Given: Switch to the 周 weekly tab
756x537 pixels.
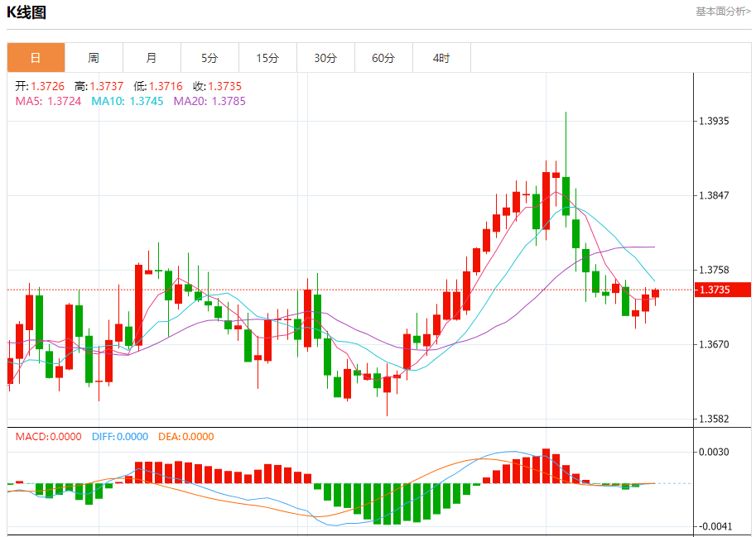Looking at the screenshot, I should tap(94, 58).
